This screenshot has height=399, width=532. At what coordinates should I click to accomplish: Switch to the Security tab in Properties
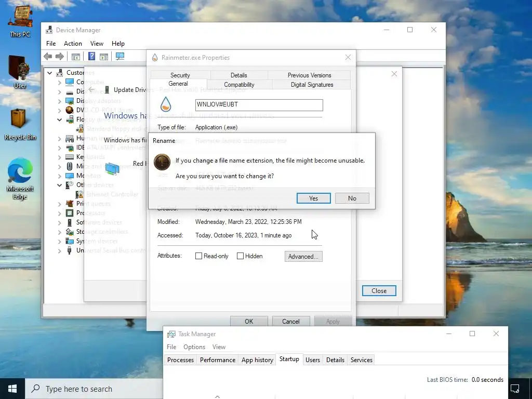180,75
